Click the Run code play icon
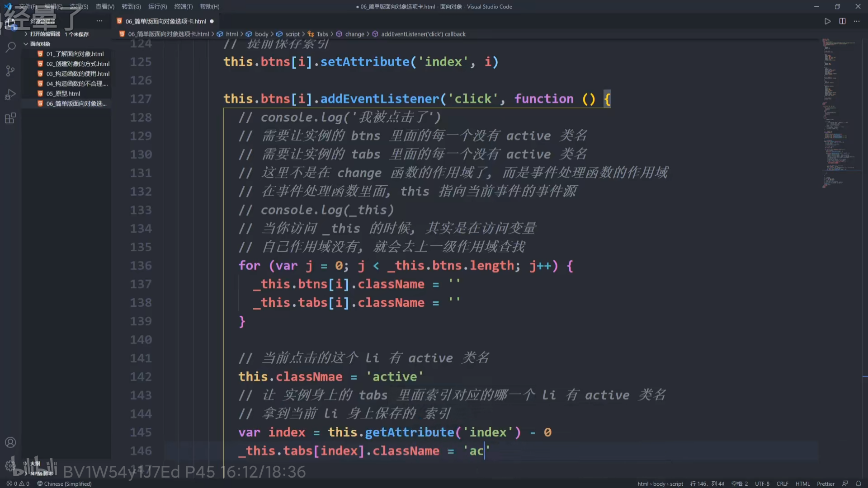Image resolution: width=868 pixels, height=488 pixels. 827,21
